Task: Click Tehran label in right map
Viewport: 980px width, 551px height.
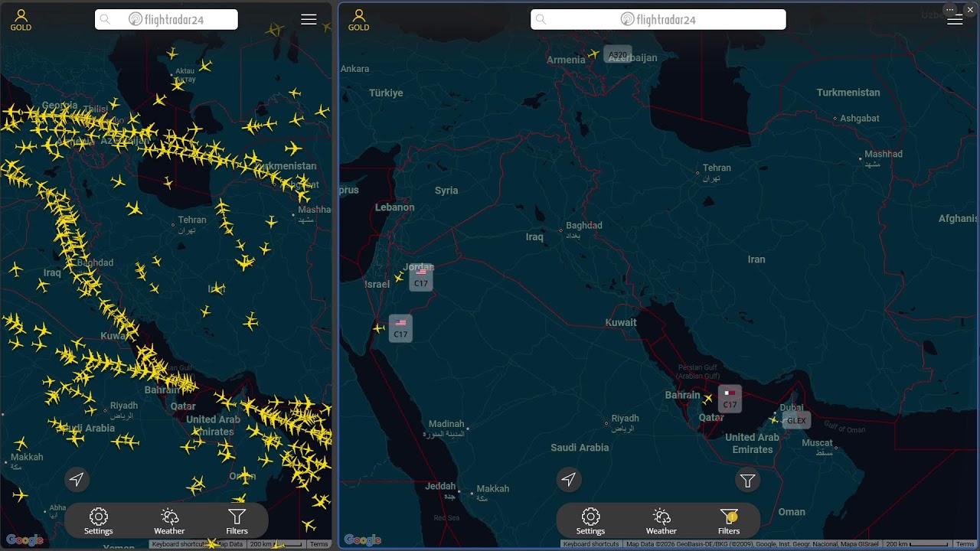Action: (717, 168)
